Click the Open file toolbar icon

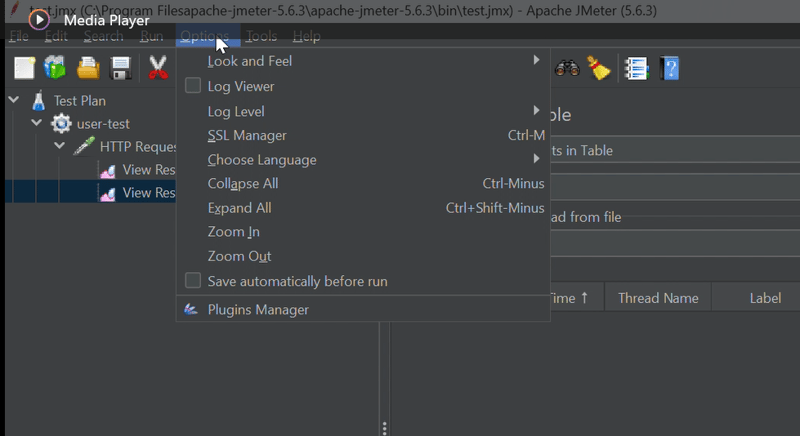88,68
